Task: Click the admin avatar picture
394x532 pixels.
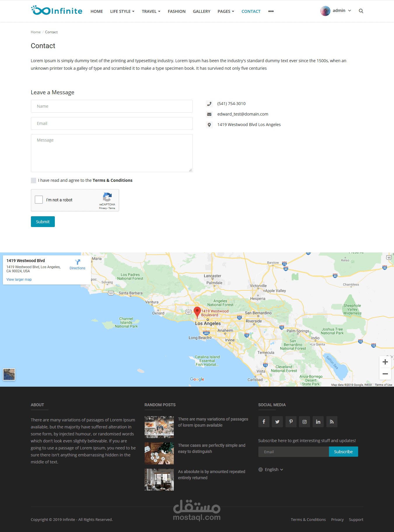Action: pyautogui.click(x=325, y=11)
